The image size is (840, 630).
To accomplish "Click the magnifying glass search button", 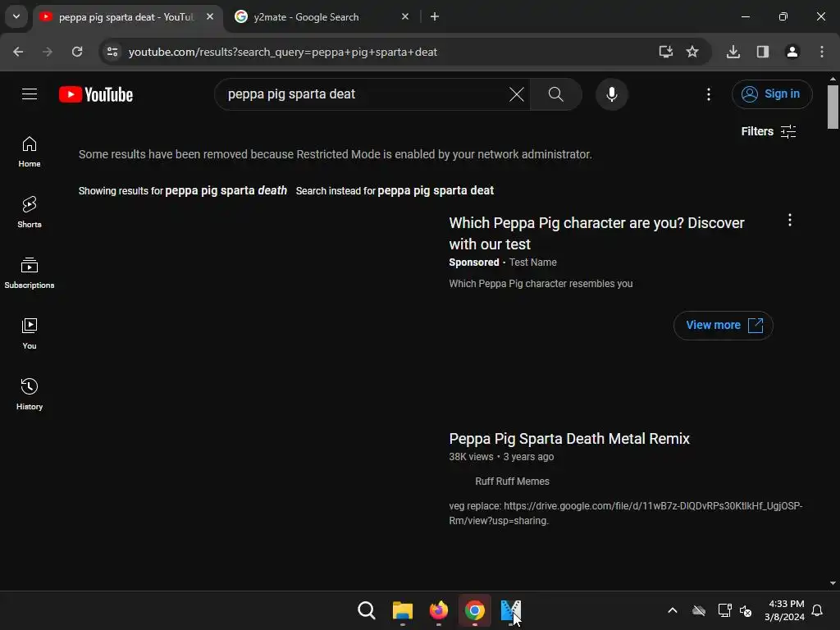I will point(555,94).
